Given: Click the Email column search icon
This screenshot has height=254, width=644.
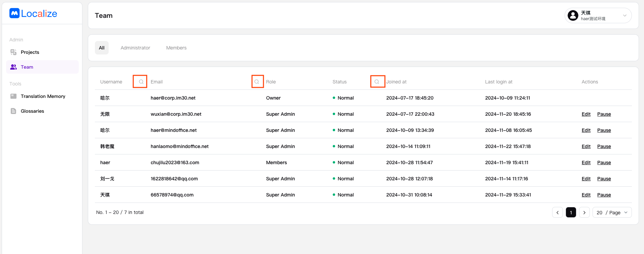Looking at the screenshot, I should [257, 82].
